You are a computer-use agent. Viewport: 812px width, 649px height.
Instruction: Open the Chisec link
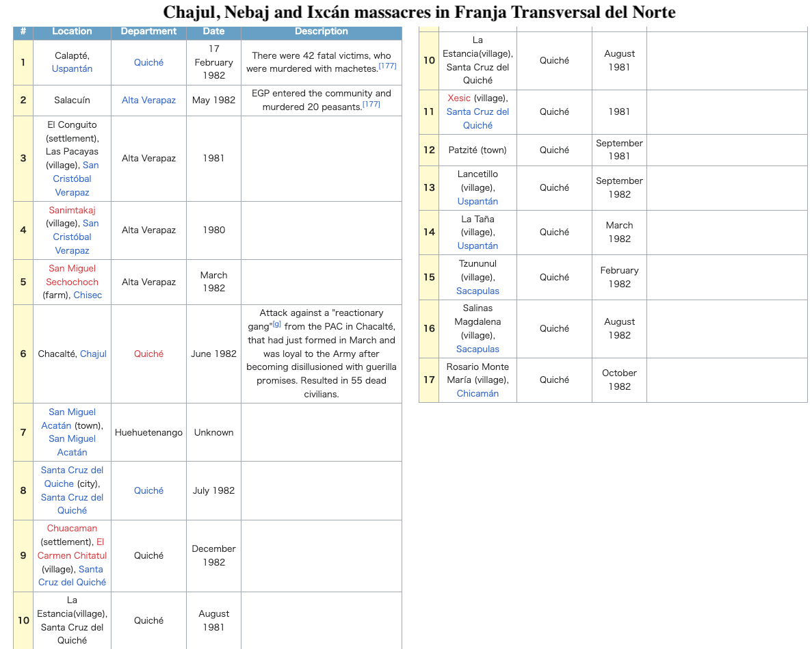click(x=88, y=295)
